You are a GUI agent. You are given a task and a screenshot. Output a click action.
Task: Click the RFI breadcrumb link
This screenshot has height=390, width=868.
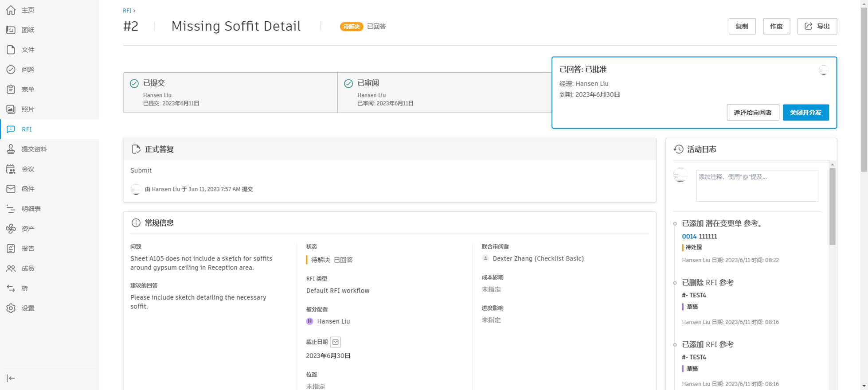(x=127, y=11)
